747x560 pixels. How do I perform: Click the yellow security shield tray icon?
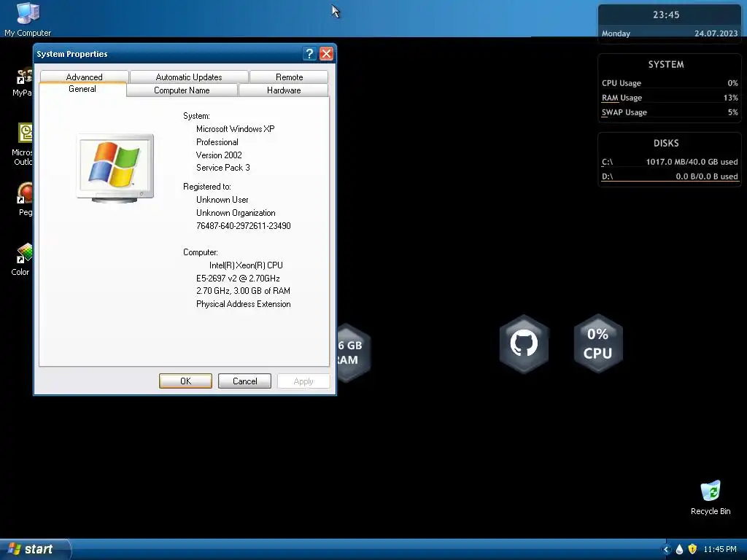[692, 549]
